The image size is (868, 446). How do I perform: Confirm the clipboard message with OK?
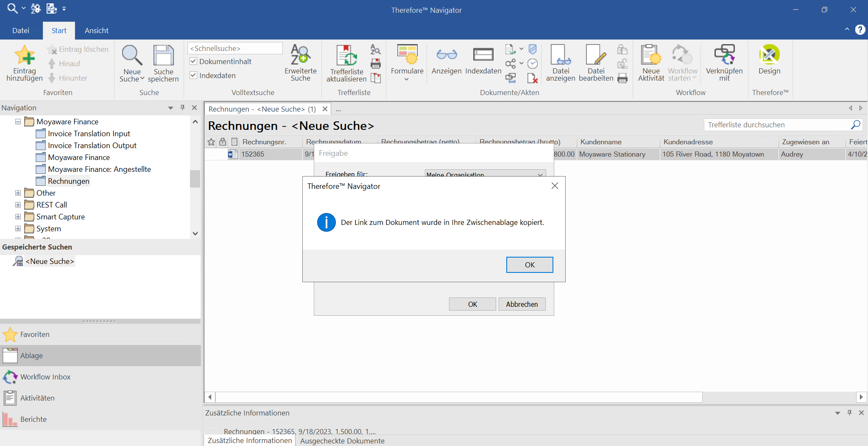coord(530,265)
